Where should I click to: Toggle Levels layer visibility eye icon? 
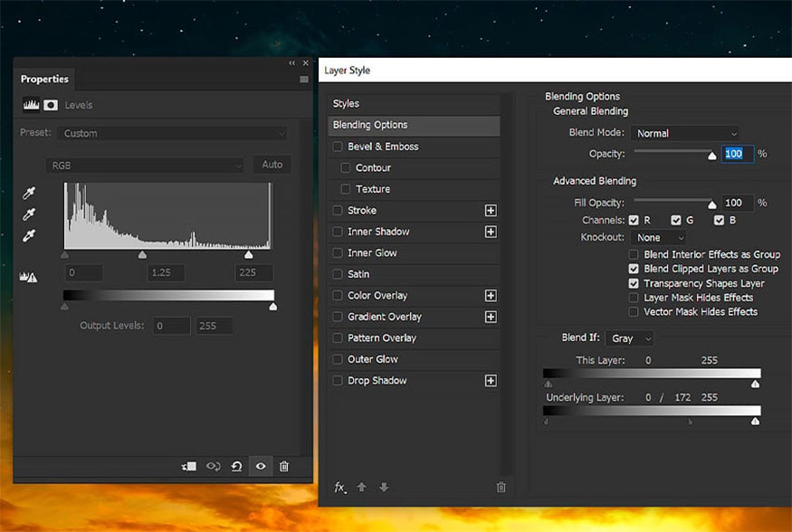coord(261,466)
